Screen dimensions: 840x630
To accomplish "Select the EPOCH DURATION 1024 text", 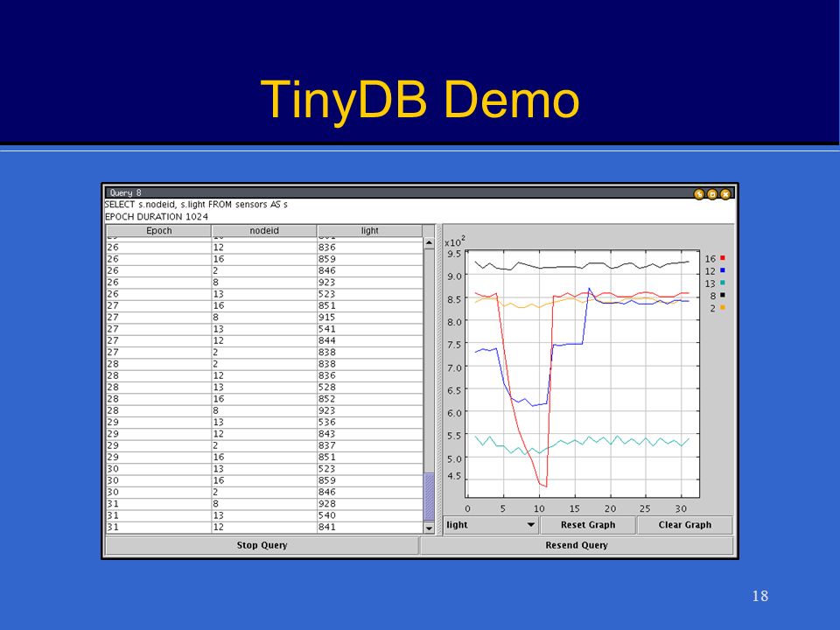I will tap(157, 216).
